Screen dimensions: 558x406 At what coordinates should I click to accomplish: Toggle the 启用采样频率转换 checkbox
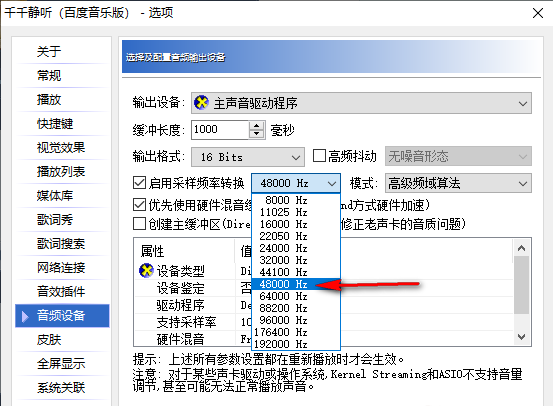[139, 183]
